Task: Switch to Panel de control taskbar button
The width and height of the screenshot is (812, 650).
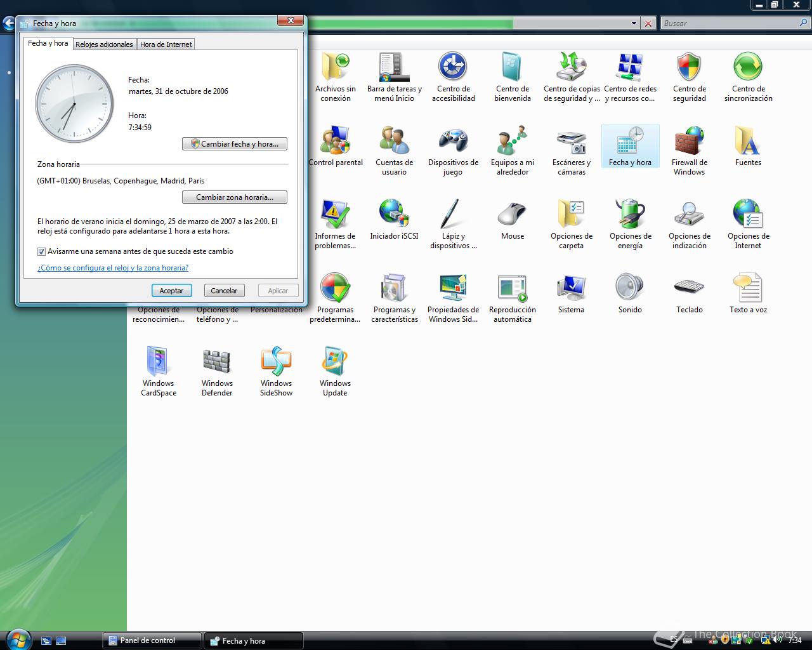Action: 152,640
